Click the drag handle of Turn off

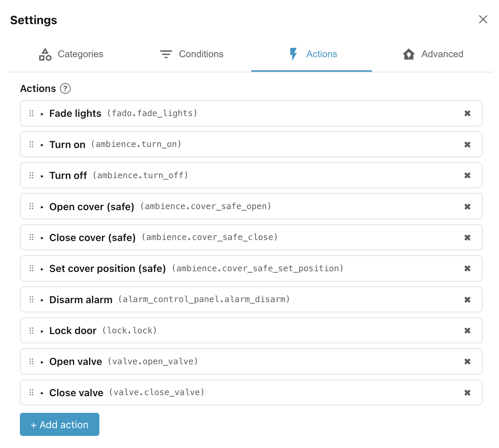(32, 175)
